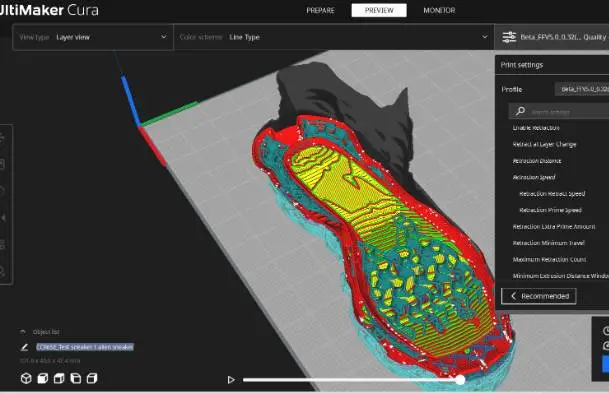Screen dimensions: 609x394
Task: Open the View type Layer view dropdown
Action: click(93, 37)
